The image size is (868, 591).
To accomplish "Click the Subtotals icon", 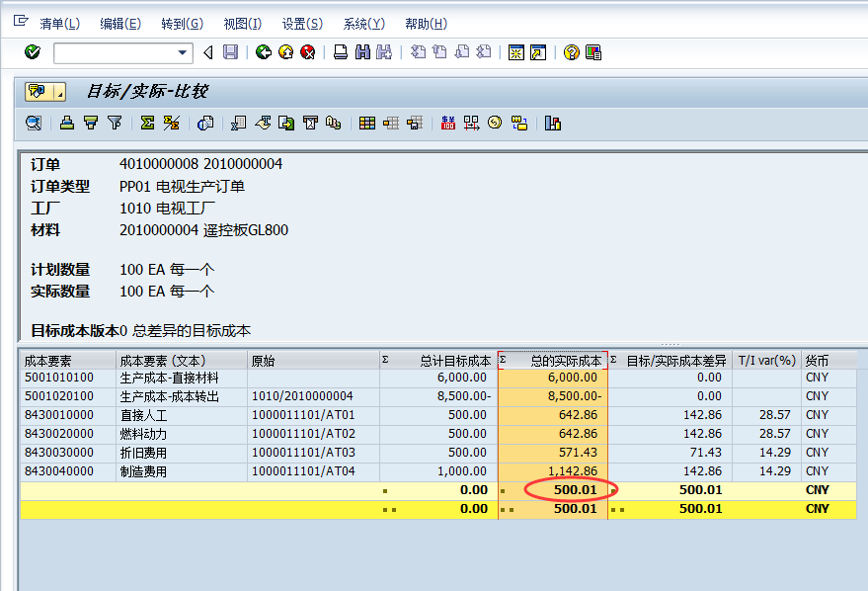I will pos(171,123).
